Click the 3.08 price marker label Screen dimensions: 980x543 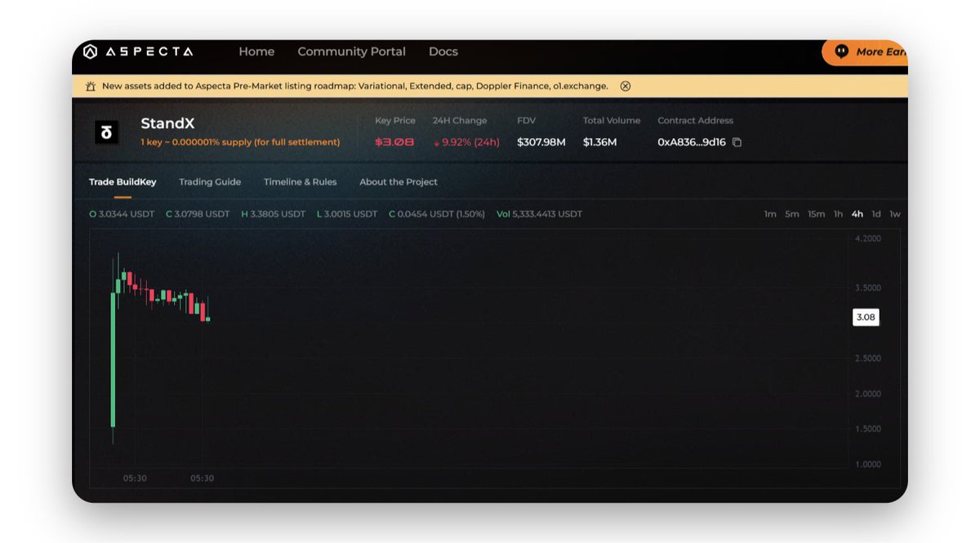[866, 318]
